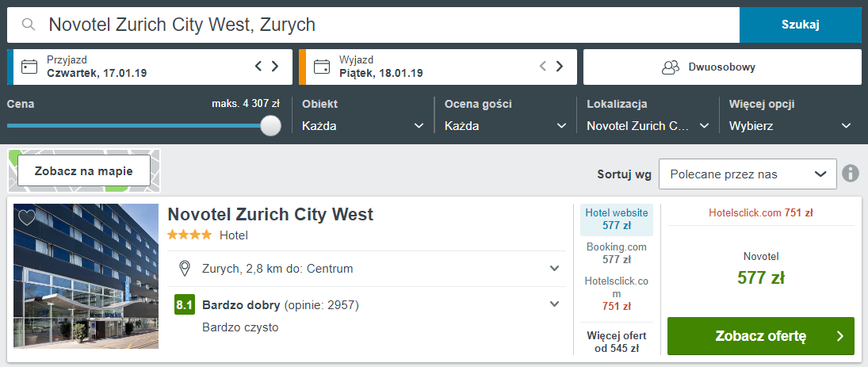Click the four-star hotel rating
The width and height of the screenshot is (868, 367).
(190, 235)
